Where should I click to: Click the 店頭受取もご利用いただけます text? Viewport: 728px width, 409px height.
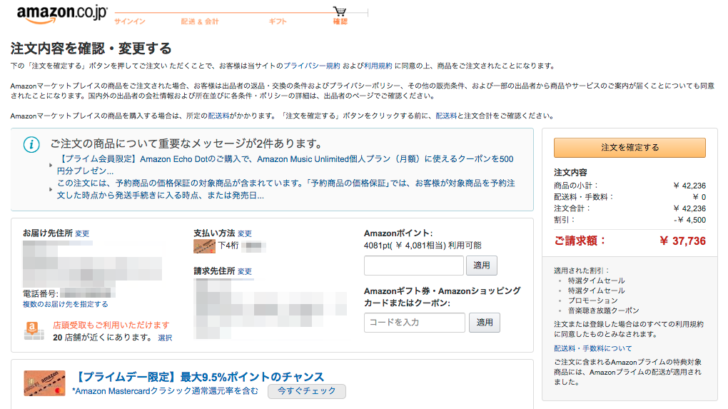[111, 325]
